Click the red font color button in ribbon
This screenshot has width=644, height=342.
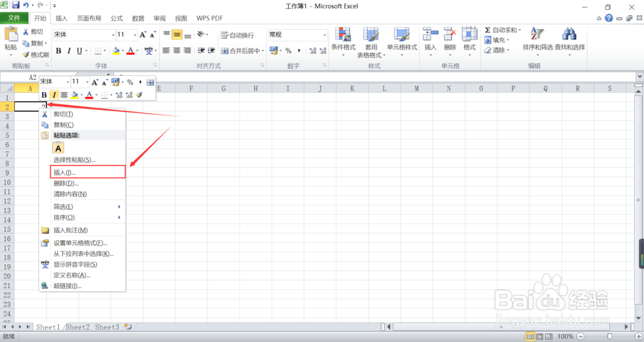tap(130, 51)
